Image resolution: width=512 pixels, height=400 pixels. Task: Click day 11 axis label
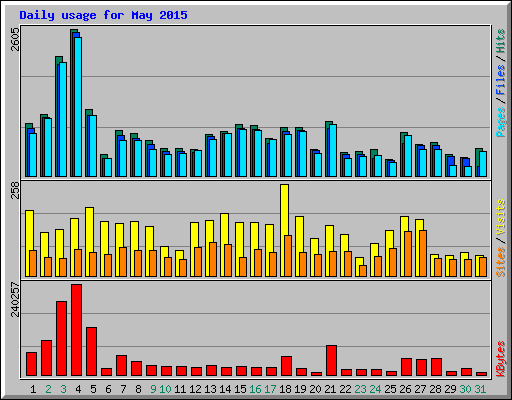click(x=180, y=389)
